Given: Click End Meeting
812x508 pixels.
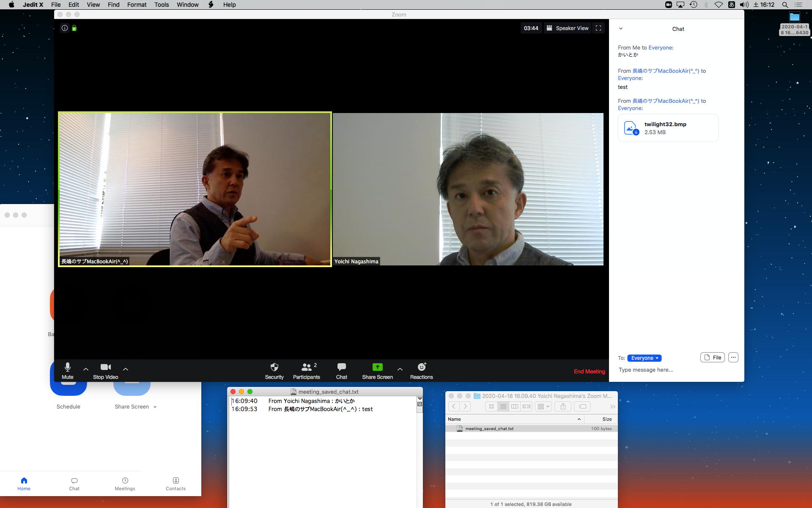Looking at the screenshot, I should (x=589, y=371).
